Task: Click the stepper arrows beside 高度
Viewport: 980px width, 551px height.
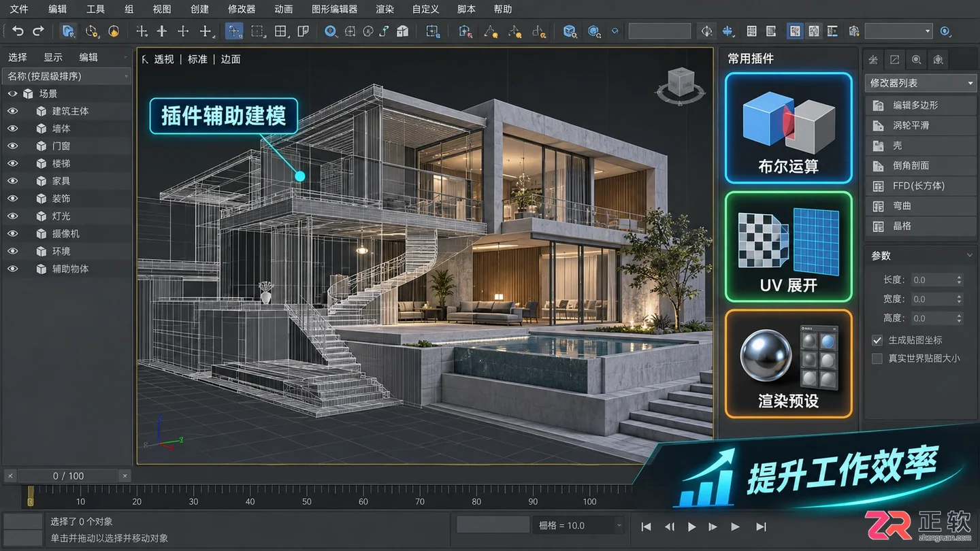Action: [959, 318]
